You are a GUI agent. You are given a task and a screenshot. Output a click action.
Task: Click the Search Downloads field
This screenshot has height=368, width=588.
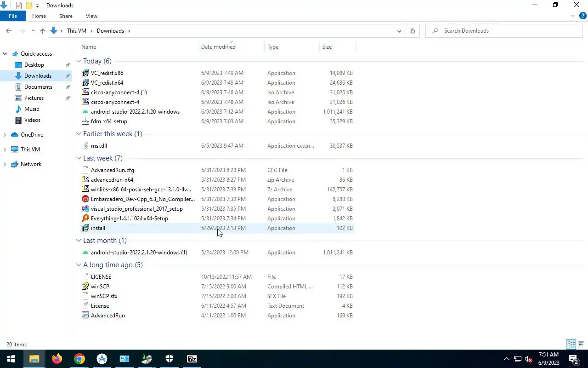(504, 31)
